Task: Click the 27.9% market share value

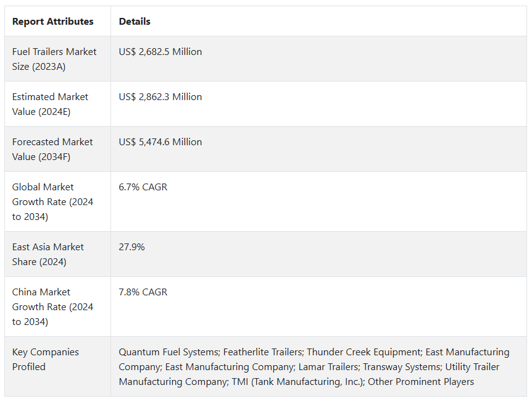Action: pyautogui.click(x=132, y=247)
